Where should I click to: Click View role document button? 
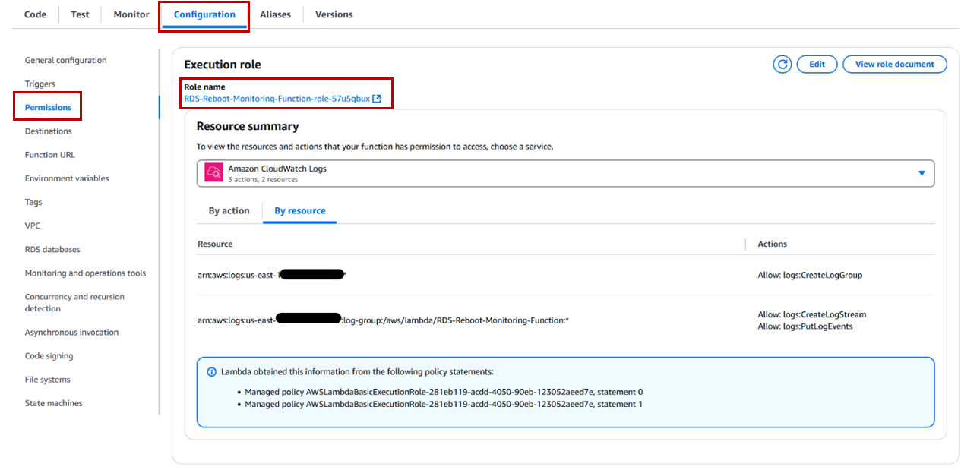tap(894, 65)
